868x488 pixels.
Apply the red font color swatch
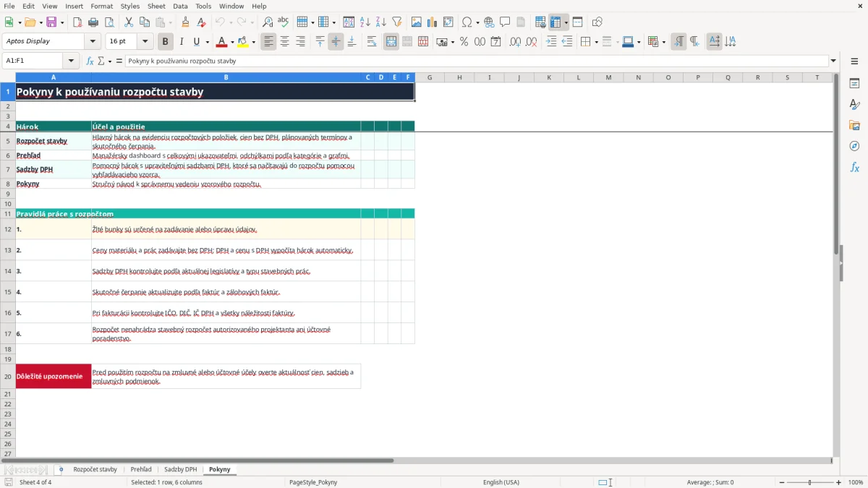222,42
